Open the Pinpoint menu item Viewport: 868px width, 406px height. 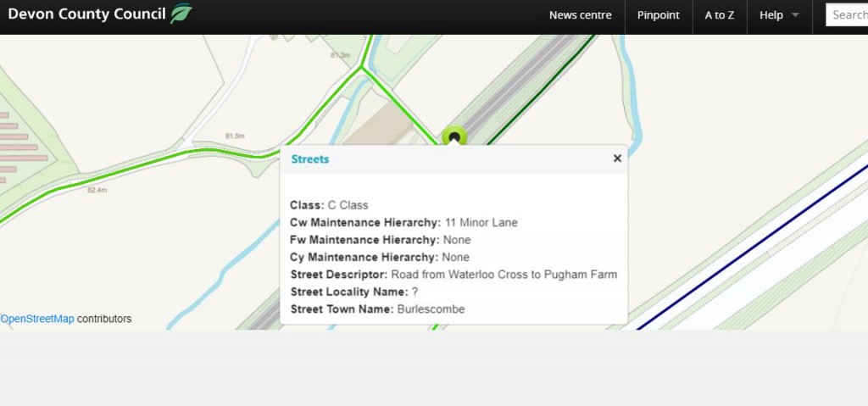pos(658,15)
